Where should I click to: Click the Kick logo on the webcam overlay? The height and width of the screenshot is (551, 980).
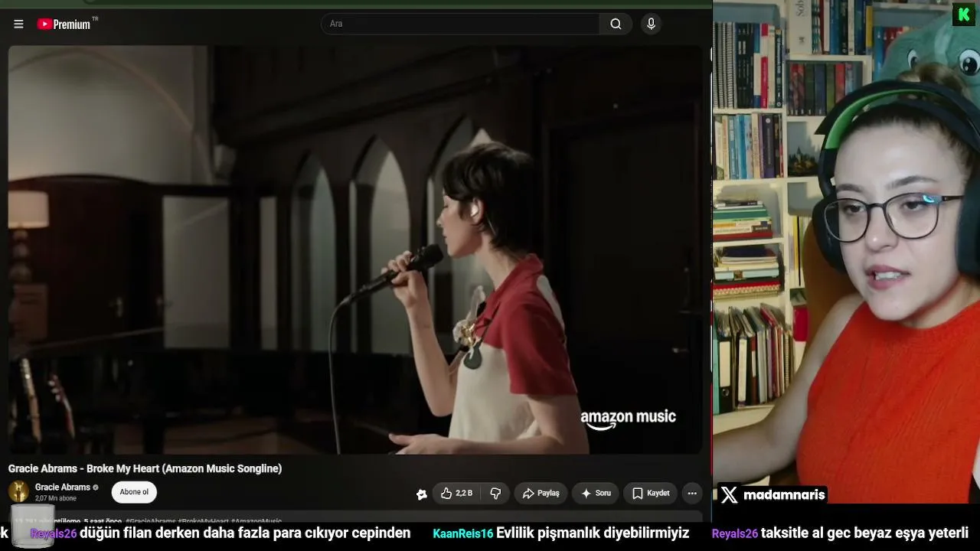963,15
